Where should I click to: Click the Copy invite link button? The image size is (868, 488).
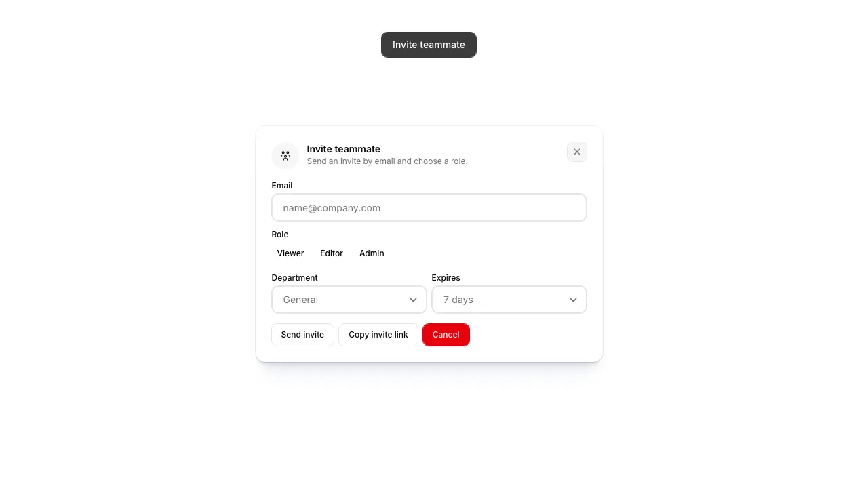(x=378, y=335)
